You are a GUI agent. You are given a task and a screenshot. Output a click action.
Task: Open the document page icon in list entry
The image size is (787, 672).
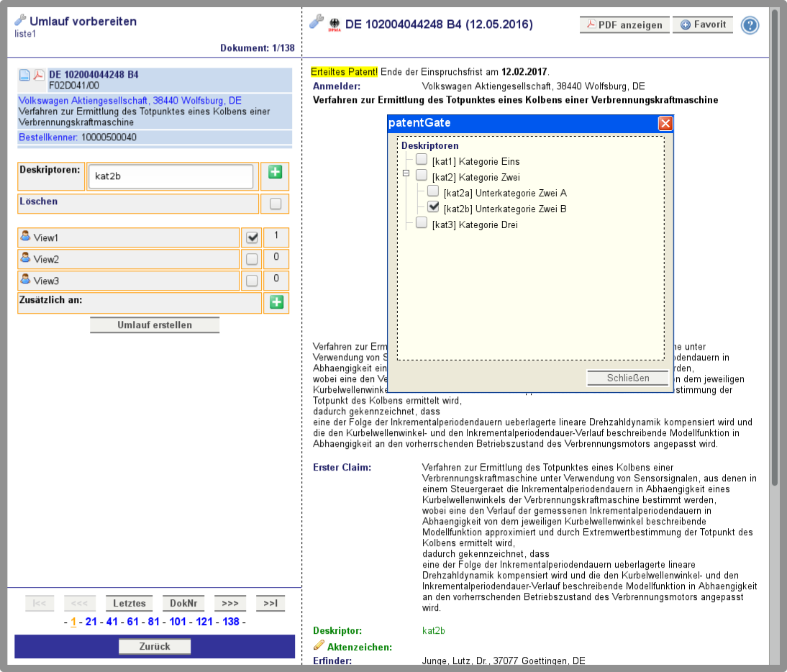(24, 76)
